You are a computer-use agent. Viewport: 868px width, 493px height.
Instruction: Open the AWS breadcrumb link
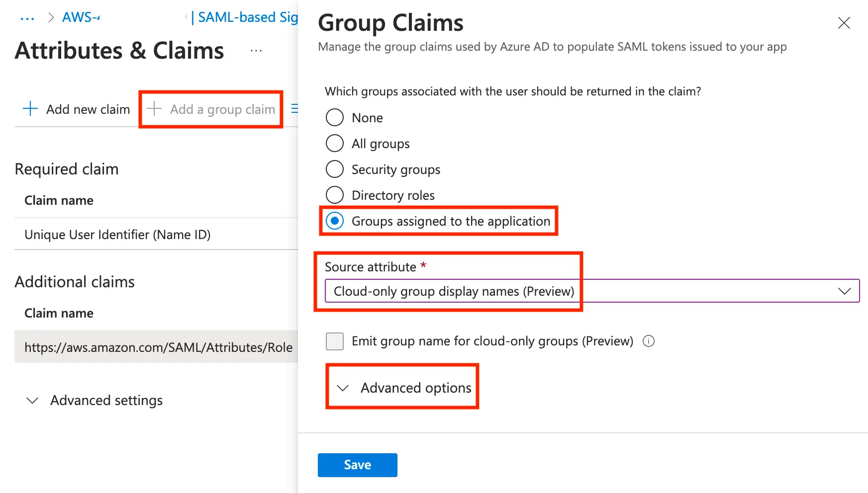point(81,17)
